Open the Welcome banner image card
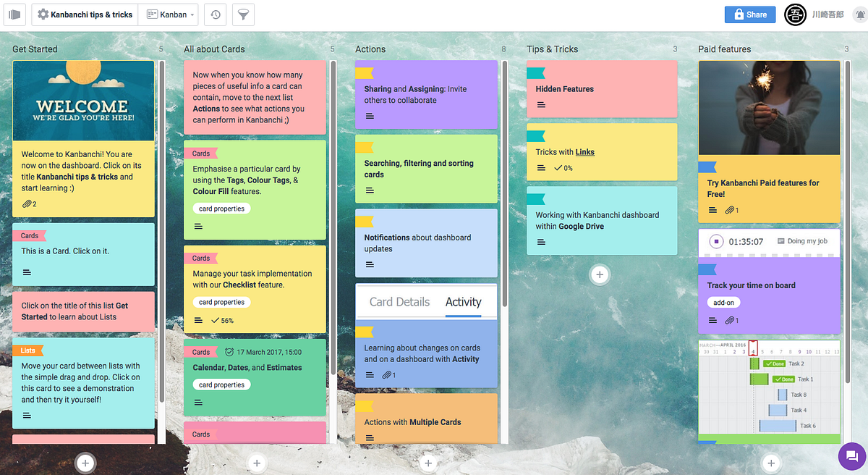This screenshot has height=475, width=868. coord(83,100)
